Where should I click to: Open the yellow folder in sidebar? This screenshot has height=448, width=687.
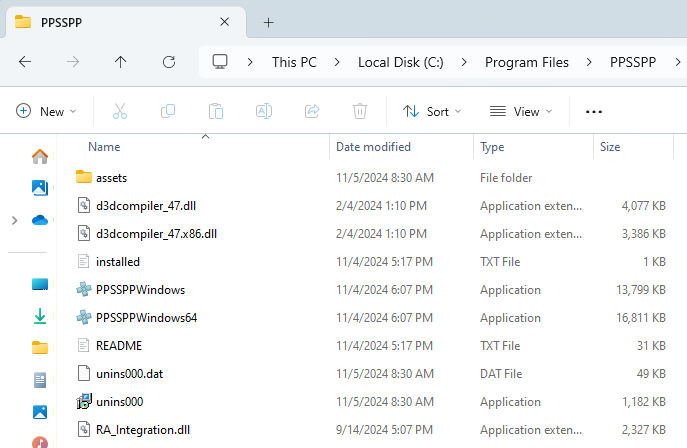(40, 348)
